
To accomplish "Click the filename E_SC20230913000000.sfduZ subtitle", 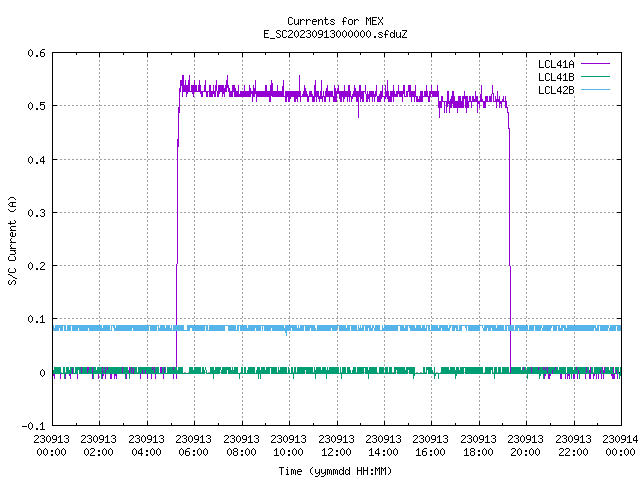I will (335, 34).
